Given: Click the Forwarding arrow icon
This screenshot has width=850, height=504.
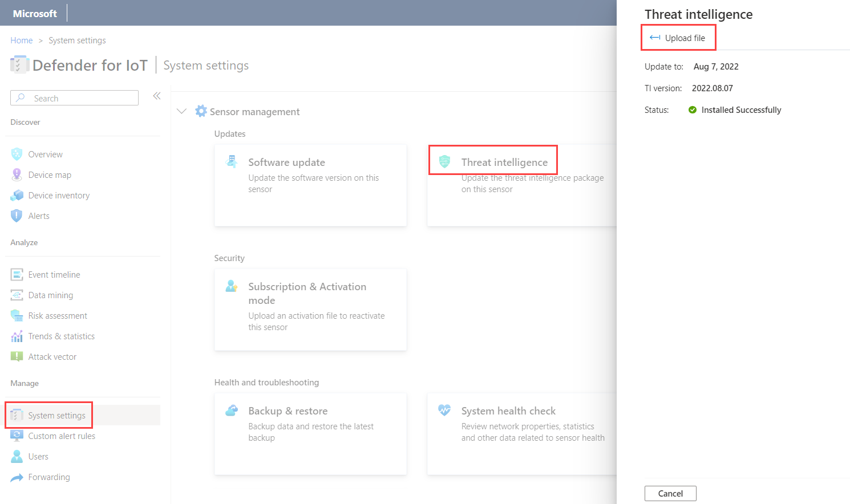Looking at the screenshot, I should pyautogui.click(x=17, y=477).
